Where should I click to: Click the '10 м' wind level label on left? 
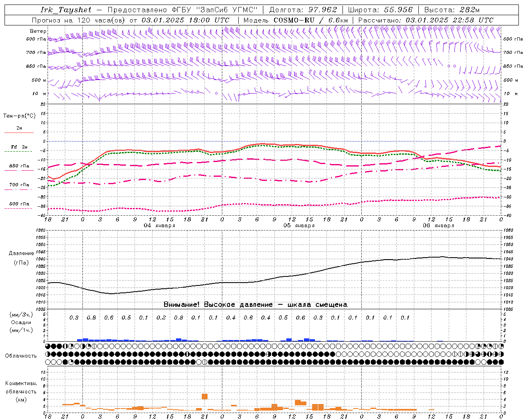click(x=39, y=94)
